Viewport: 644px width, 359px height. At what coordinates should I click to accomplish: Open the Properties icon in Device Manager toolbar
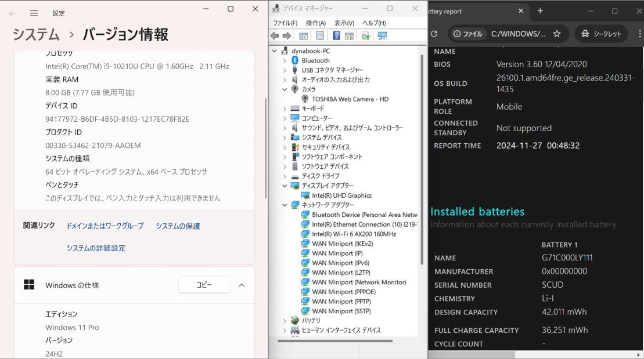pos(320,36)
